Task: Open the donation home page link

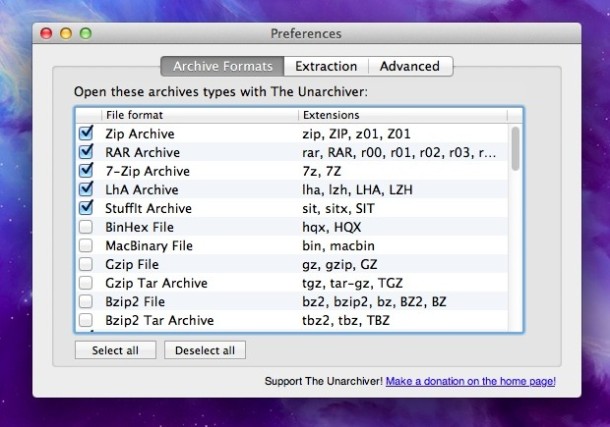Action: [471, 381]
